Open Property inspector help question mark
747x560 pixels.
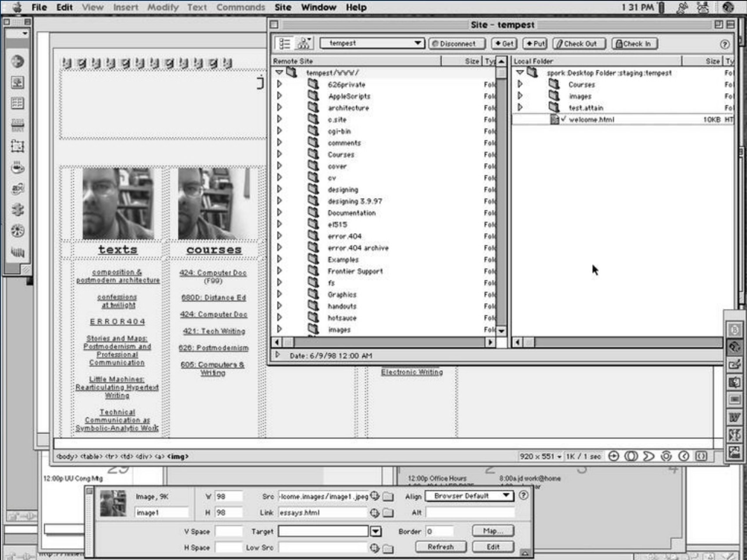point(523,495)
